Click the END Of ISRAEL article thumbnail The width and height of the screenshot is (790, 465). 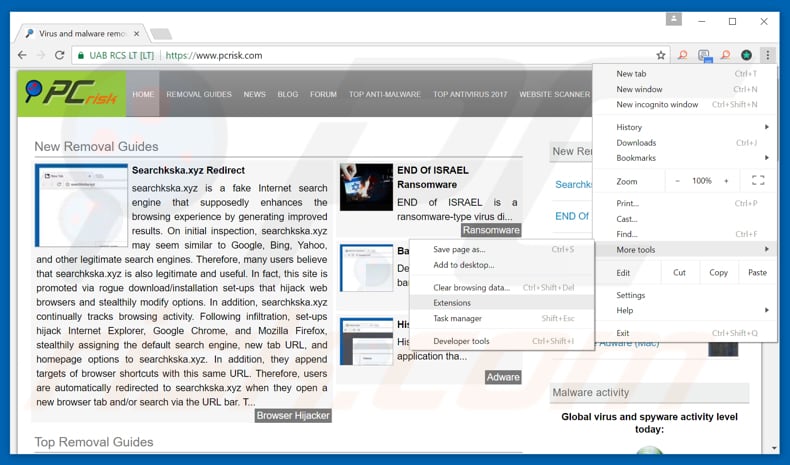[366, 187]
